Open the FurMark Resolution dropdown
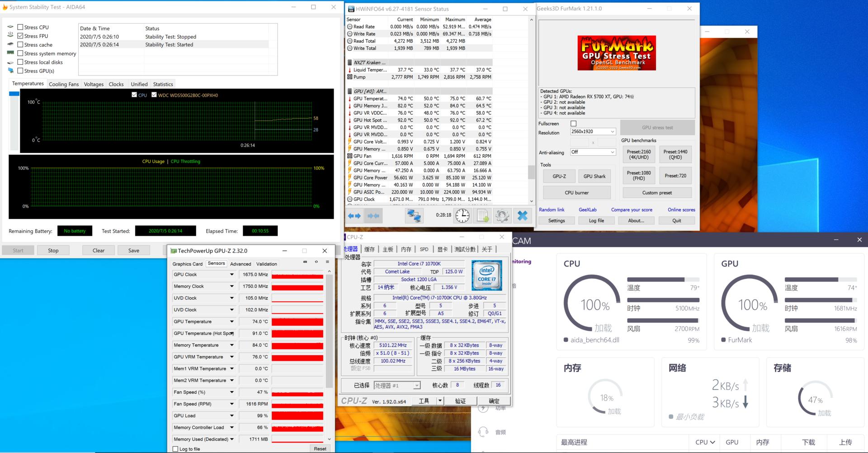The height and width of the screenshot is (453, 868). click(593, 132)
